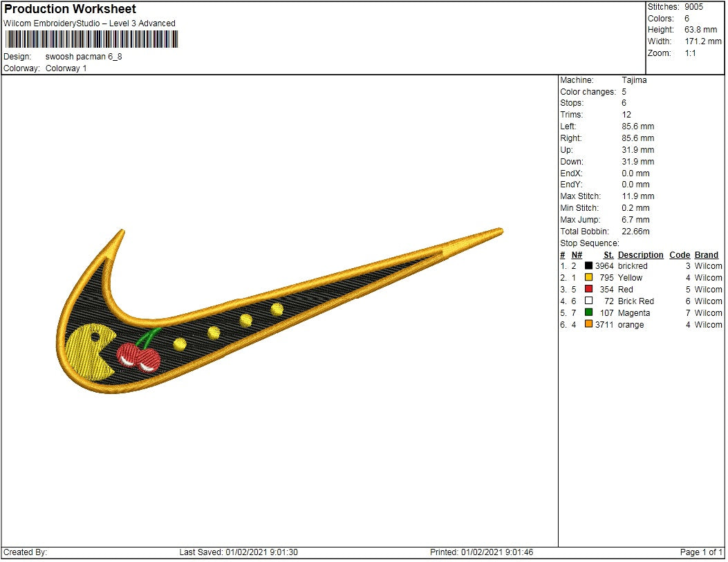This screenshot has height=562, width=728.
Task: Click the Printed timestamp in footer
Action: coord(483,553)
